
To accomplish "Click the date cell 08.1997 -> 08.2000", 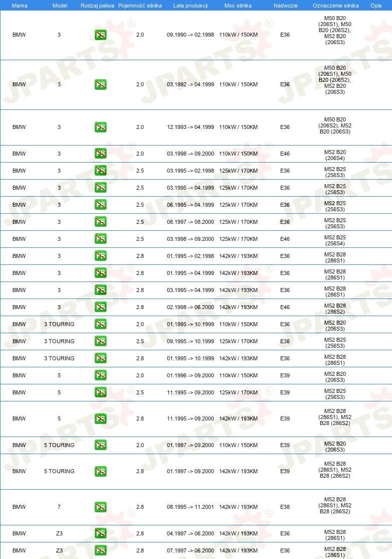I will pyautogui.click(x=190, y=222).
